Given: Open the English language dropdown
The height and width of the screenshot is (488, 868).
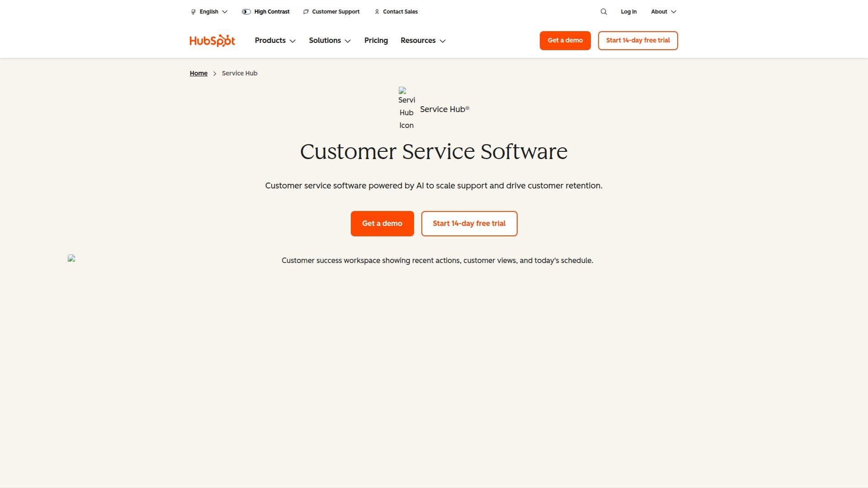Looking at the screenshot, I should pos(209,12).
